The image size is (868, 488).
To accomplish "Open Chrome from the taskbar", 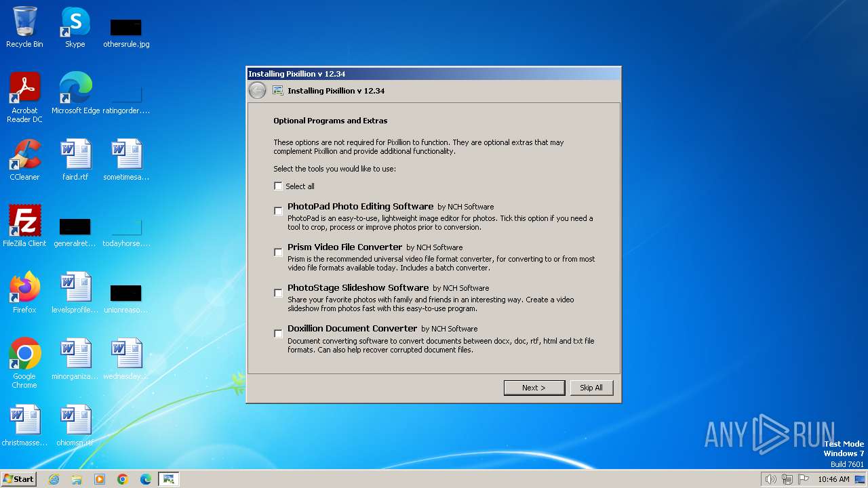I will pyautogui.click(x=123, y=479).
